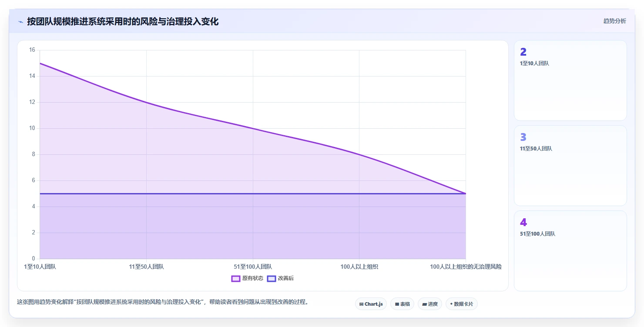
Task: Click the chart description text below the chart
Action: [x=163, y=302]
